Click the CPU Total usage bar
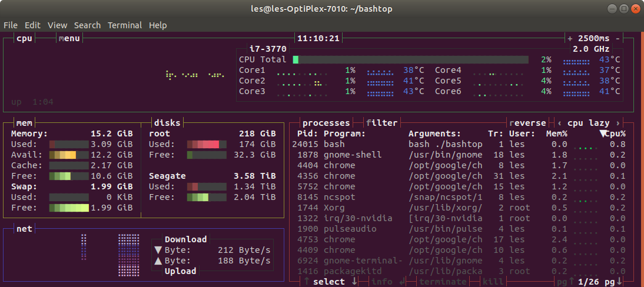The image size is (644, 287). click(411, 60)
